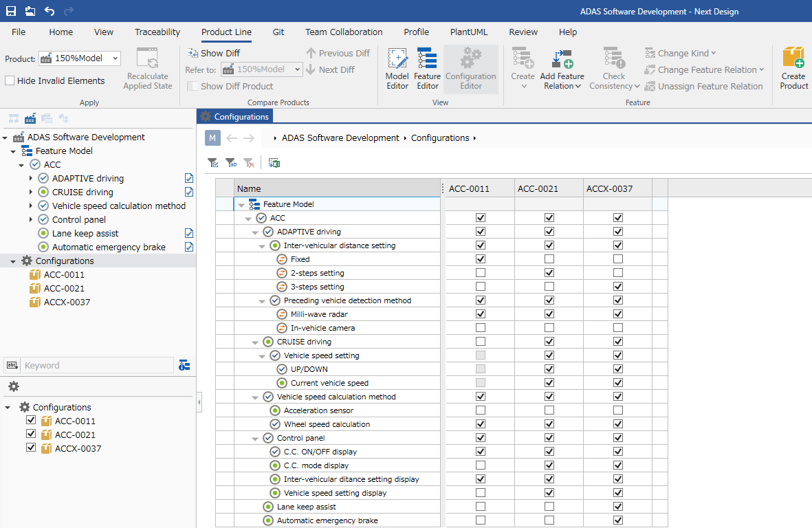
Task: Uncheck Fixed for ACC-0011
Action: click(481, 258)
